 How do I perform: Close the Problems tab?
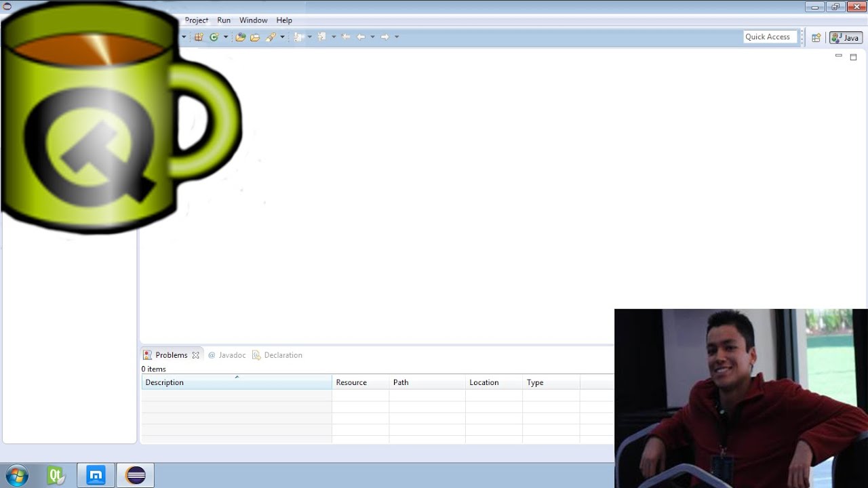click(x=196, y=355)
